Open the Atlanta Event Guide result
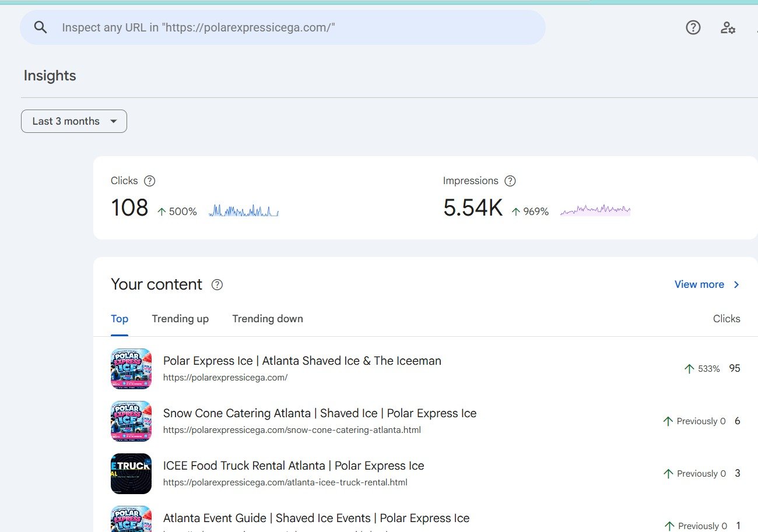The height and width of the screenshot is (532, 758). point(316,518)
